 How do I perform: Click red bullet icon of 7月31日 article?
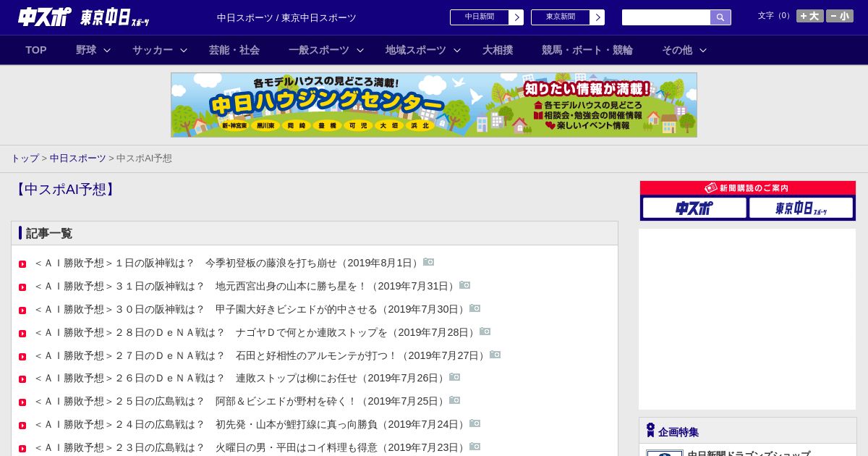point(22,287)
